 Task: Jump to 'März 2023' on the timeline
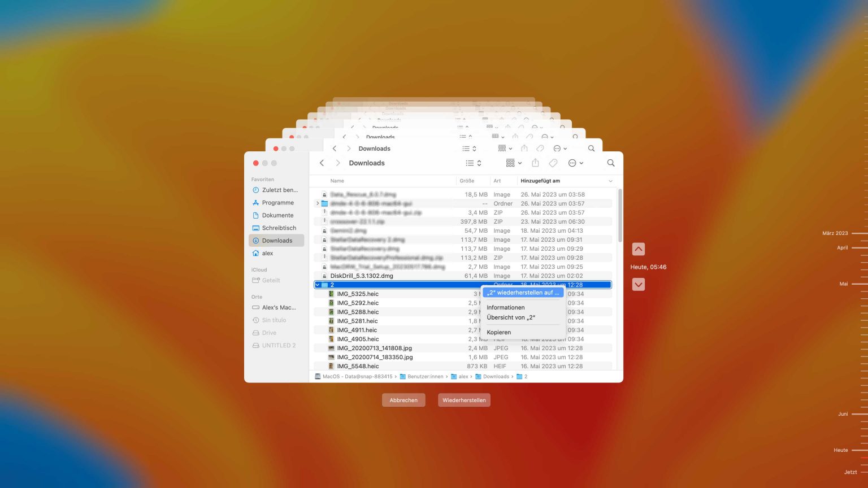pyautogui.click(x=835, y=233)
